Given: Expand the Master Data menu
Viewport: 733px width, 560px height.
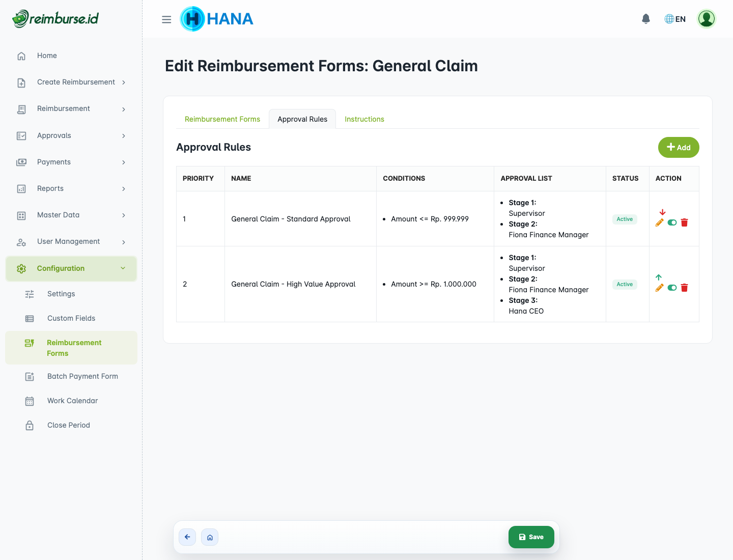Looking at the screenshot, I should pos(71,215).
